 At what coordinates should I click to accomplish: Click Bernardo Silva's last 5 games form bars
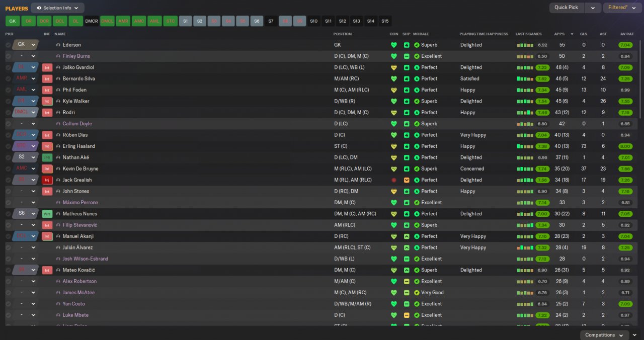pos(525,78)
